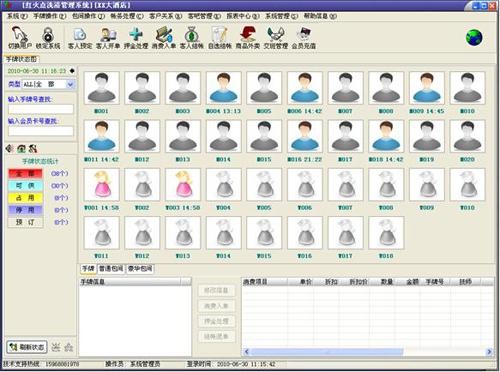500x372 pixels.
Task: Select male hand tag M010
Action: (x=467, y=88)
